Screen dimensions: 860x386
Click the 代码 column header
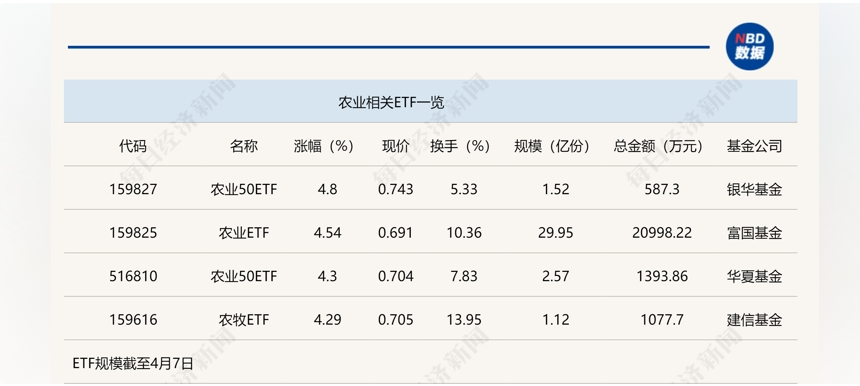133,146
